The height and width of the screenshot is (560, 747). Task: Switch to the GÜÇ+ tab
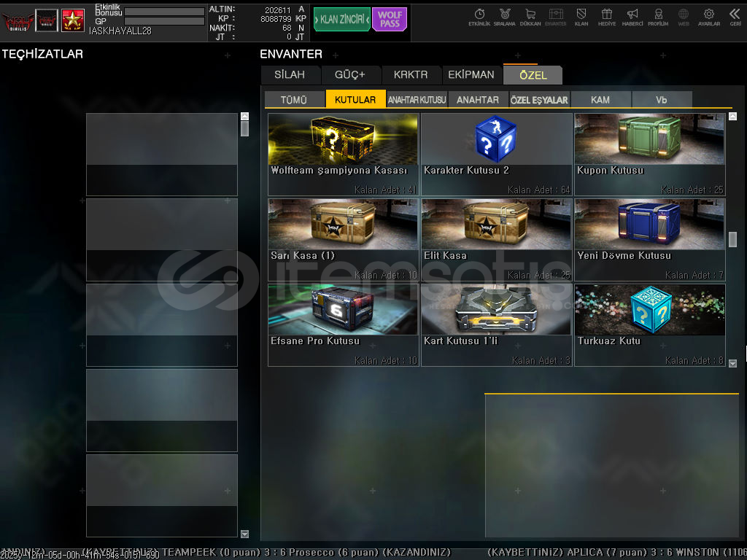click(x=349, y=75)
